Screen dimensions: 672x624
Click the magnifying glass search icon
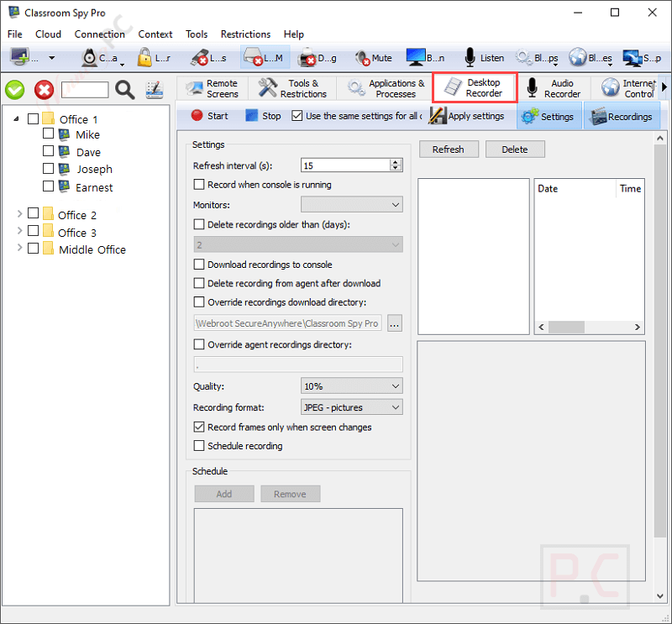coord(124,90)
